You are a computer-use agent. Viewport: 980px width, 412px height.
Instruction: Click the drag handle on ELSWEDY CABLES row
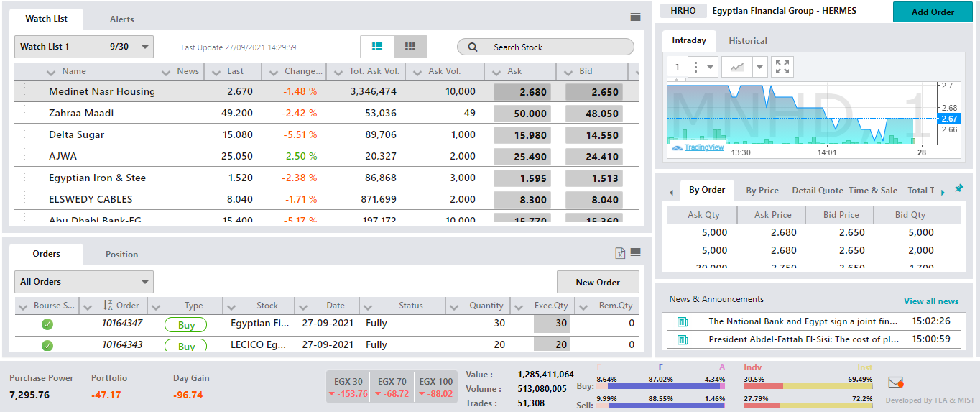coord(23,198)
